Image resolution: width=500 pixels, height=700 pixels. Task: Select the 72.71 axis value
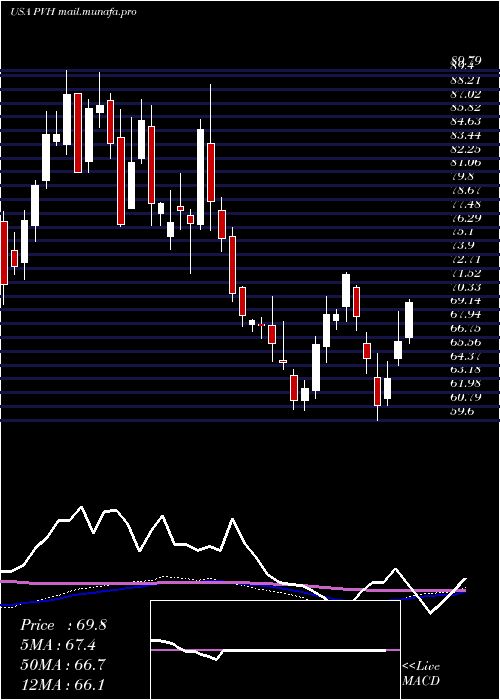(x=465, y=259)
